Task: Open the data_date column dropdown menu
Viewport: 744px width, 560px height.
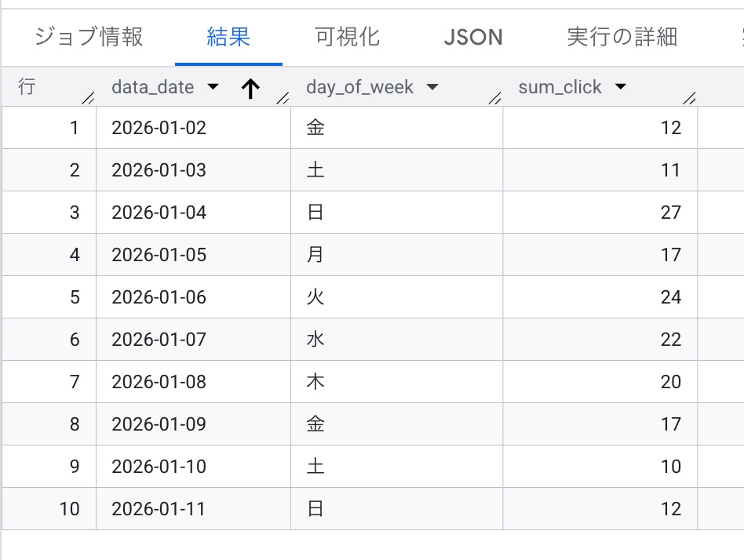Action: coord(213,87)
